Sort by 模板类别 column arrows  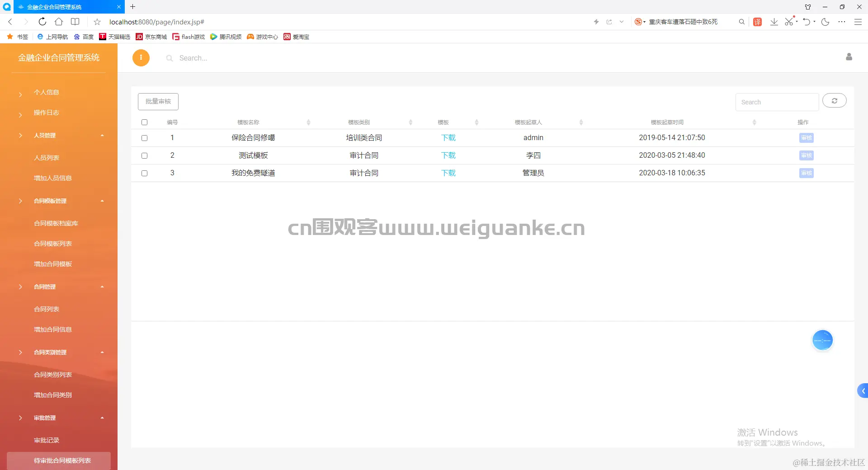point(410,122)
